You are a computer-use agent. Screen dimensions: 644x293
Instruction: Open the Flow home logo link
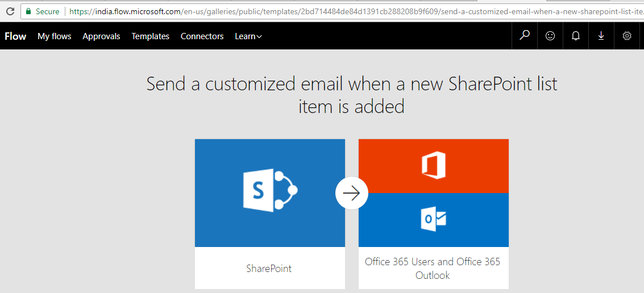[15, 36]
